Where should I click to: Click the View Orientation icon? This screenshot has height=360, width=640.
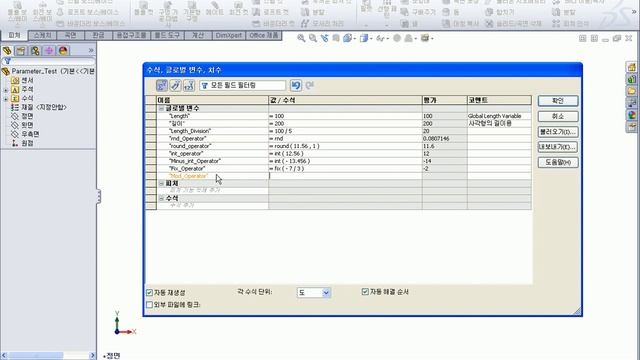pos(347,38)
